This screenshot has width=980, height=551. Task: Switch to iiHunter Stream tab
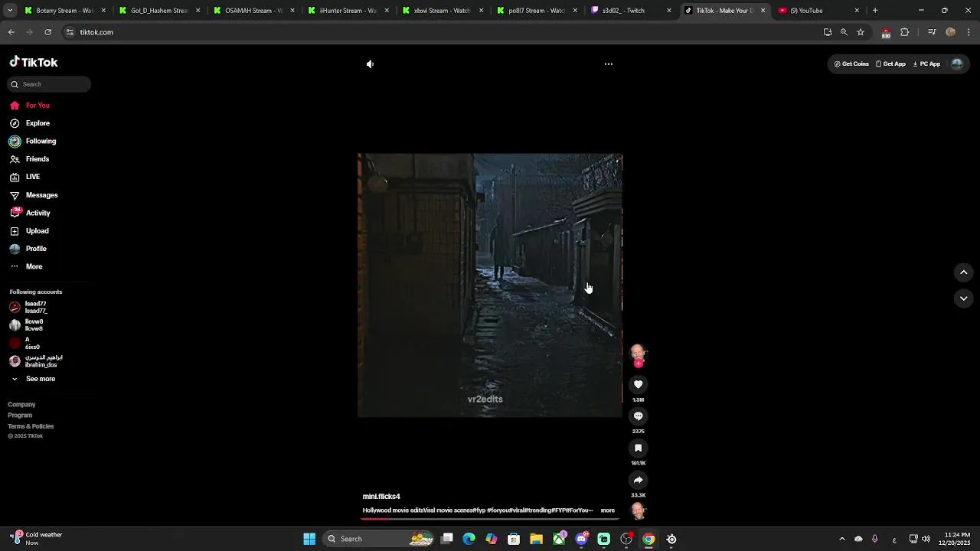349,11
